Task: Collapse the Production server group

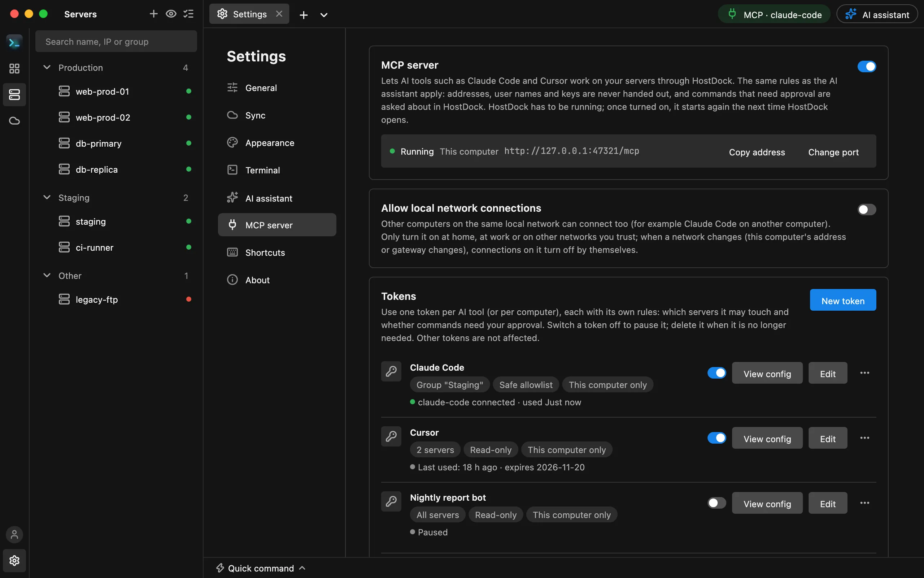Action: click(47, 67)
